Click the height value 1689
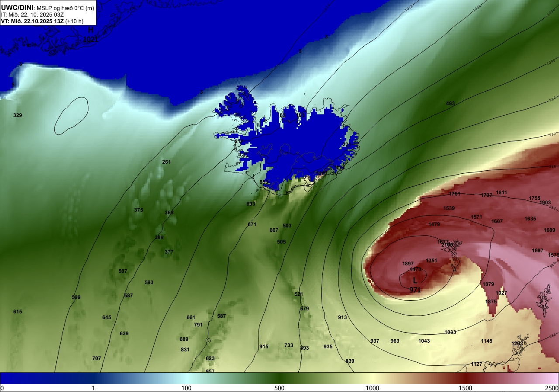The image size is (559, 392). pos(549,230)
